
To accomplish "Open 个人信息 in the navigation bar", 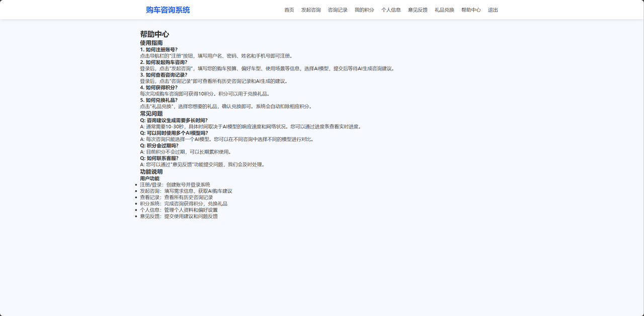I will (391, 10).
